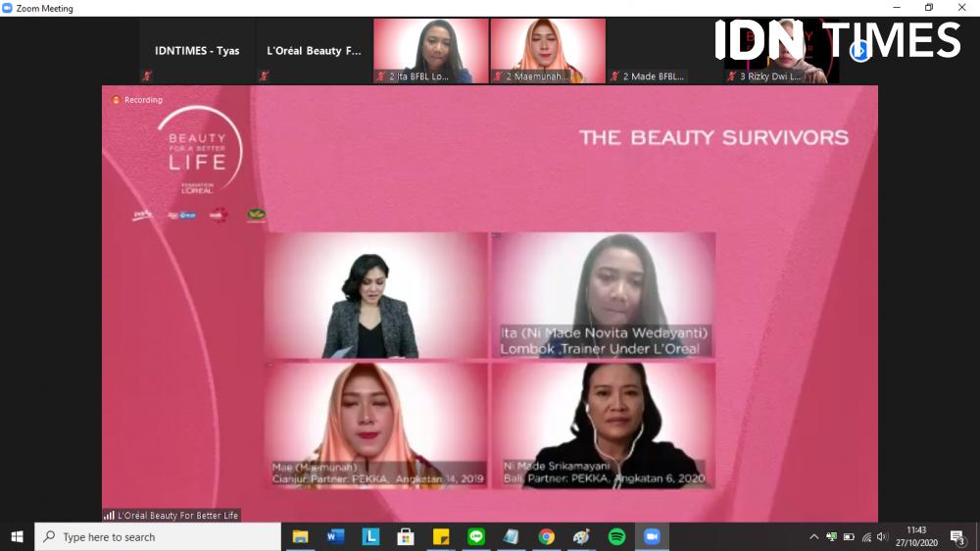This screenshot has height=551, width=980.
Task: Open Google Chrome from the taskbar
Action: tap(546, 536)
